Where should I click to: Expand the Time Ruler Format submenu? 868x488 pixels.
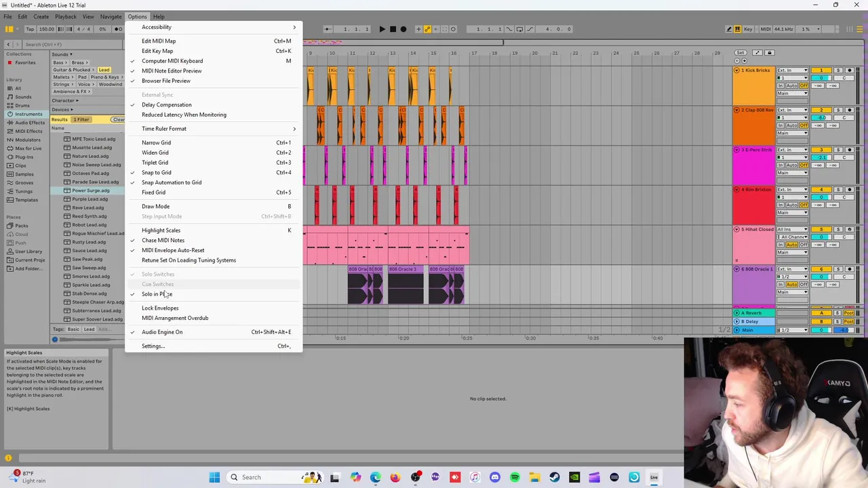214,129
